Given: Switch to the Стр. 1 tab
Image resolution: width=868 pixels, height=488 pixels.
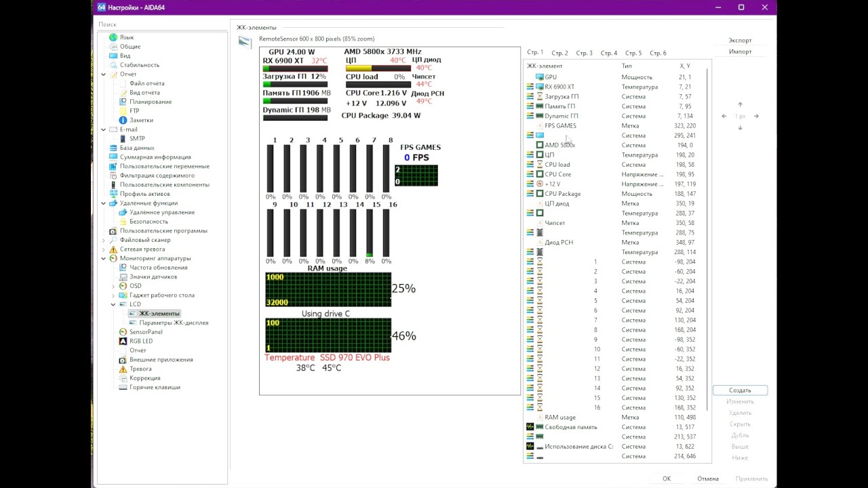Looking at the screenshot, I should [535, 52].
